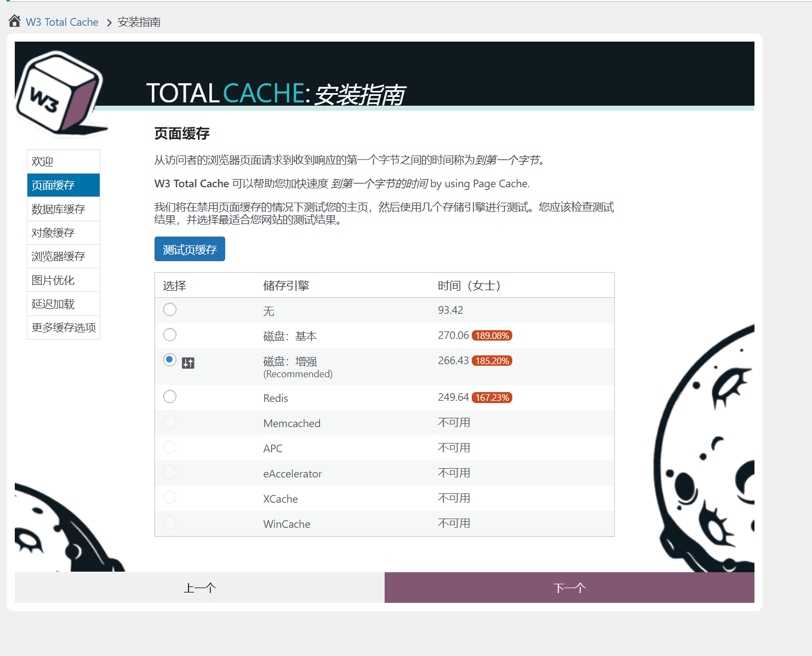This screenshot has height=656, width=812.
Task: Go to the 欢迎 step
Action: click(64, 162)
